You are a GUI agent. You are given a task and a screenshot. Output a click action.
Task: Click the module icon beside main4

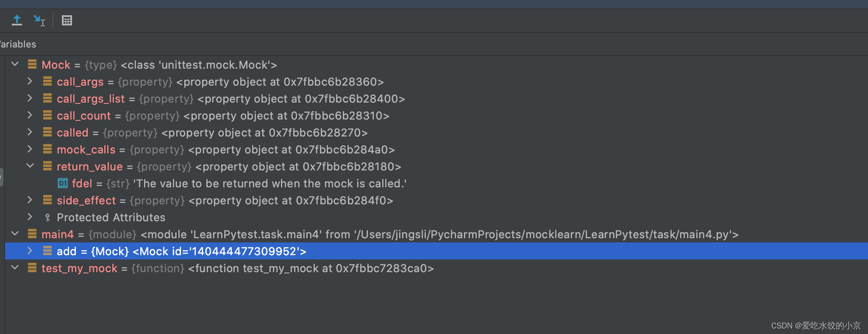click(32, 234)
